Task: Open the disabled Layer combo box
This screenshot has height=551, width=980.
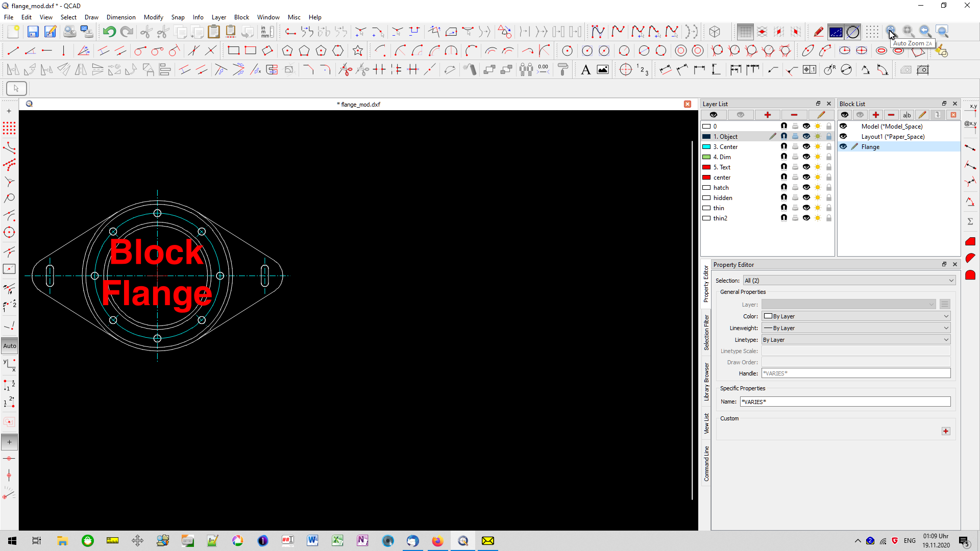Action: 849,305
